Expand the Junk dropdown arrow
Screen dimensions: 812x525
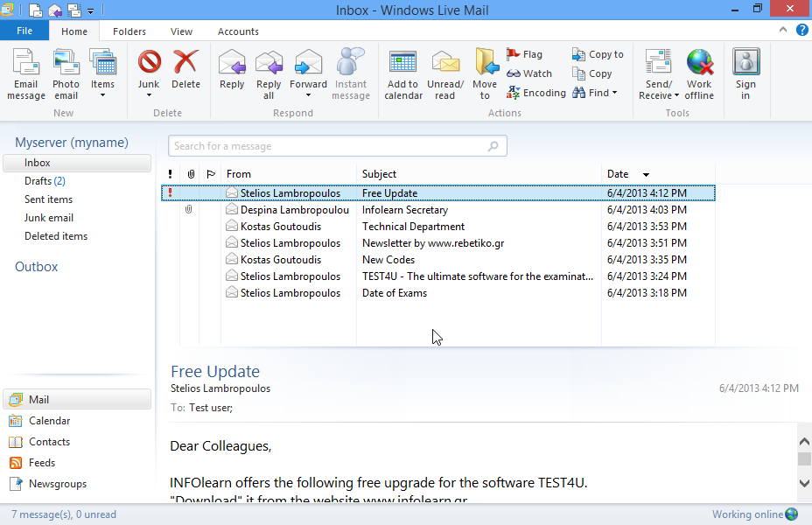pos(149,95)
